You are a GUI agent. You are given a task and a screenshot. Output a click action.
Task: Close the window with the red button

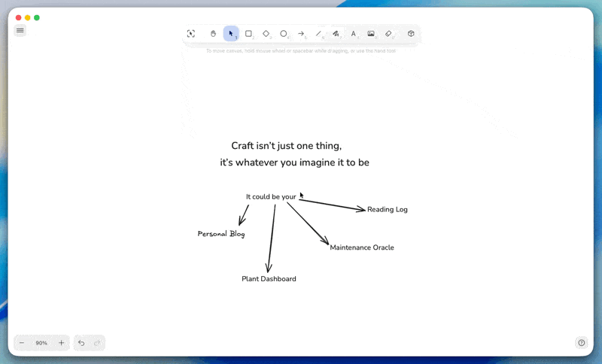[18, 17]
